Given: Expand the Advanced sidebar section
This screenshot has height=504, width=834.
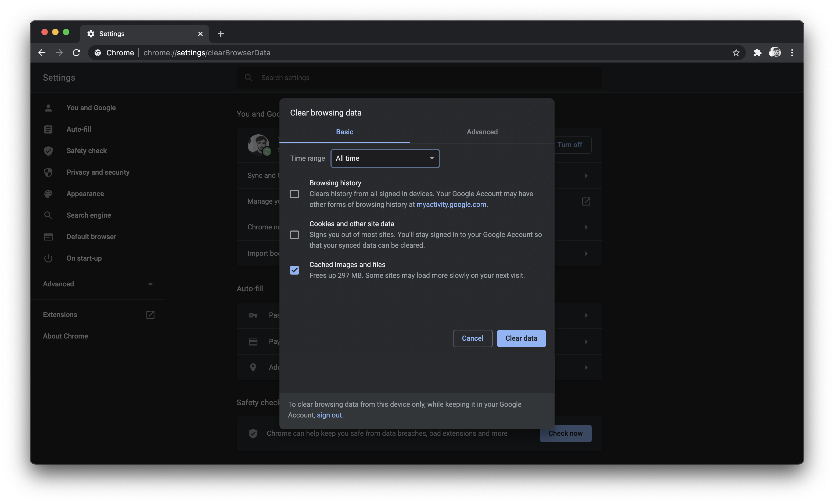Looking at the screenshot, I should click(x=98, y=284).
